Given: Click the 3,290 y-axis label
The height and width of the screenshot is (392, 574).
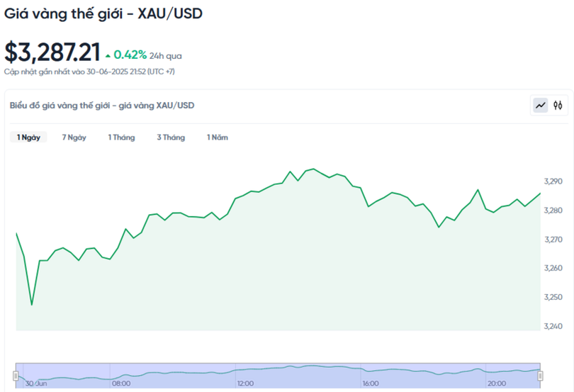Looking at the screenshot, I should 552,181.
